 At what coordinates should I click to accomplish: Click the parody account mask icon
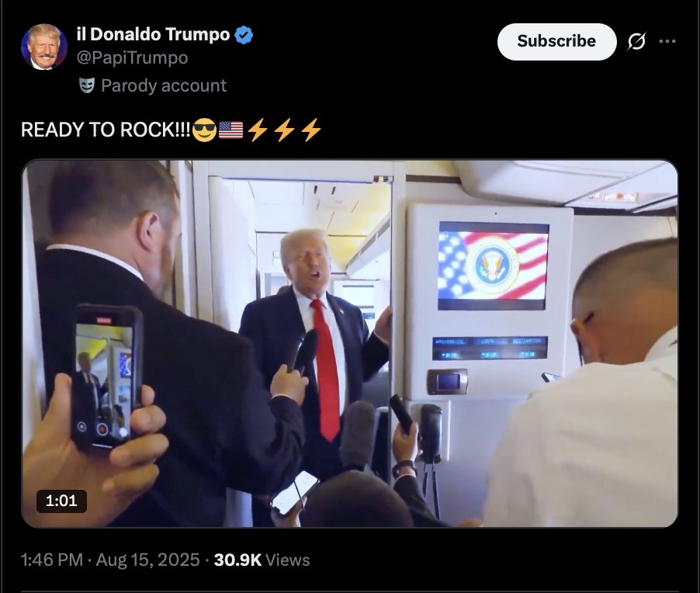click(x=87, y=85)
